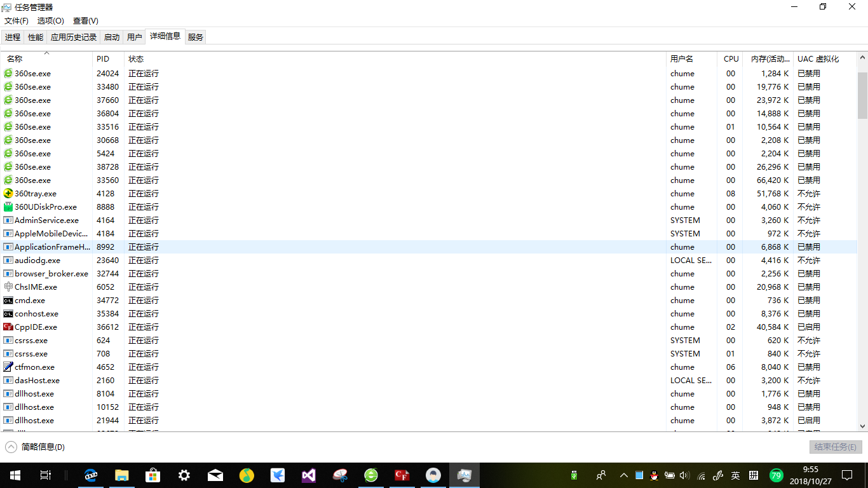Viewport: 868px width, 488px height.
Task: Open the 查看(V) menu
Action: [86, 21]
